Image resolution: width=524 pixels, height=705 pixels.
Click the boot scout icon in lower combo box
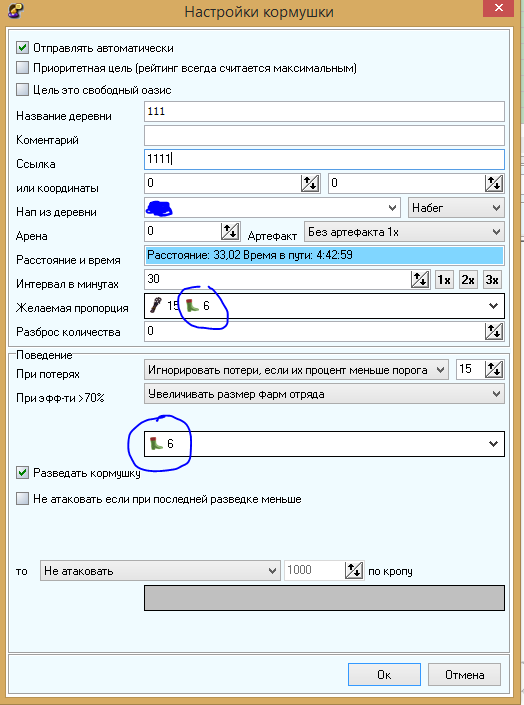pyautogui.click(x=156, y=444)
